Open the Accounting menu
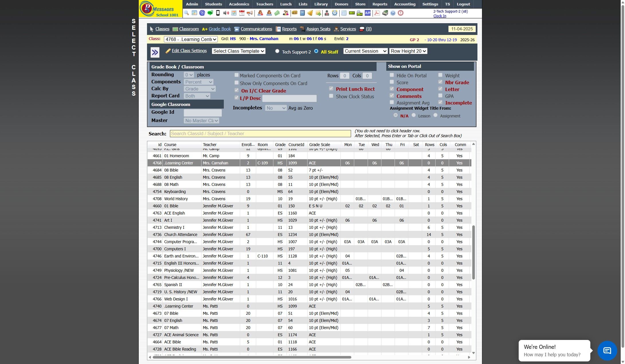625x364 pixels. click(x=404, y=4)
